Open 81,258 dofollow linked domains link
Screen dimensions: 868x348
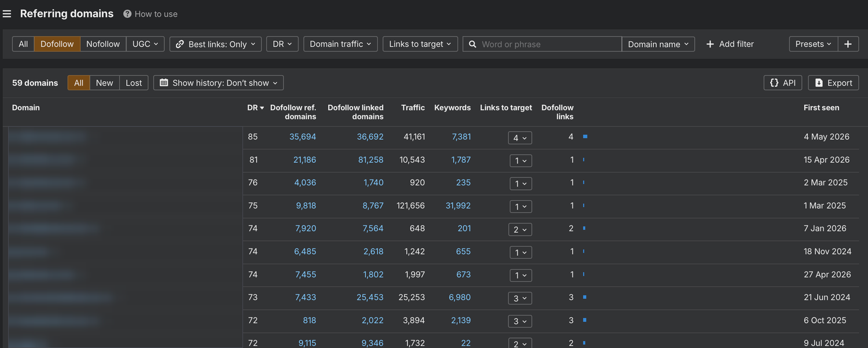click(x=370, y=160)
